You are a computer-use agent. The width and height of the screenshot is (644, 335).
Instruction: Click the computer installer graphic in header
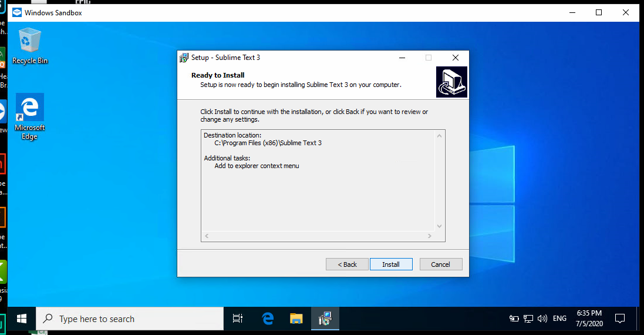coord(451,82)
